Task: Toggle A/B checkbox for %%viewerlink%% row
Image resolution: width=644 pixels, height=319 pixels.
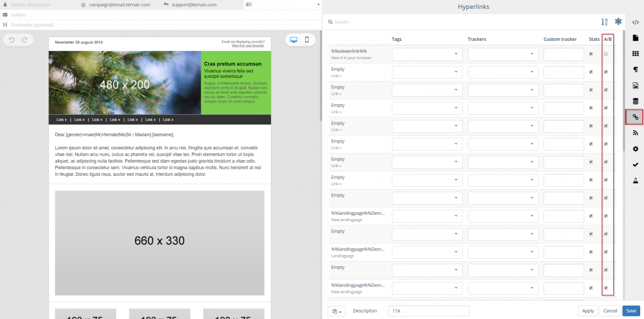Action: (606, 54)
